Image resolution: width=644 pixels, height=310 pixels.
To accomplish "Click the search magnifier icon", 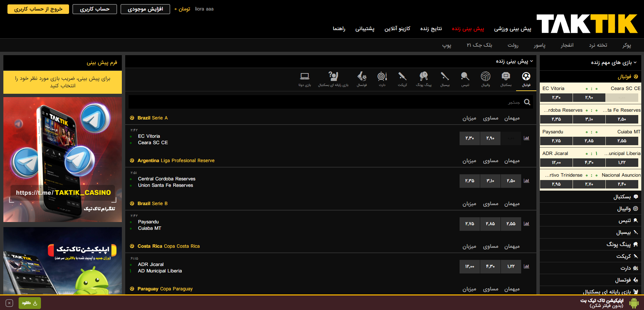I will (527, 102).
